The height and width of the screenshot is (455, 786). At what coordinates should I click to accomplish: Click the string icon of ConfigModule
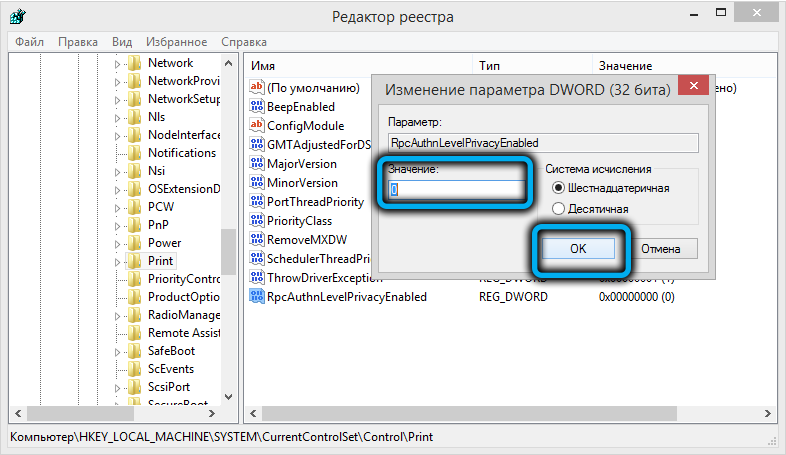(257, 125)
